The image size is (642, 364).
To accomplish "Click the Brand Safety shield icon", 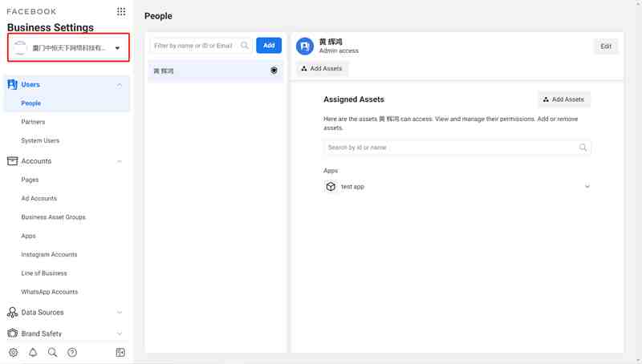I will tap(13, 334).
